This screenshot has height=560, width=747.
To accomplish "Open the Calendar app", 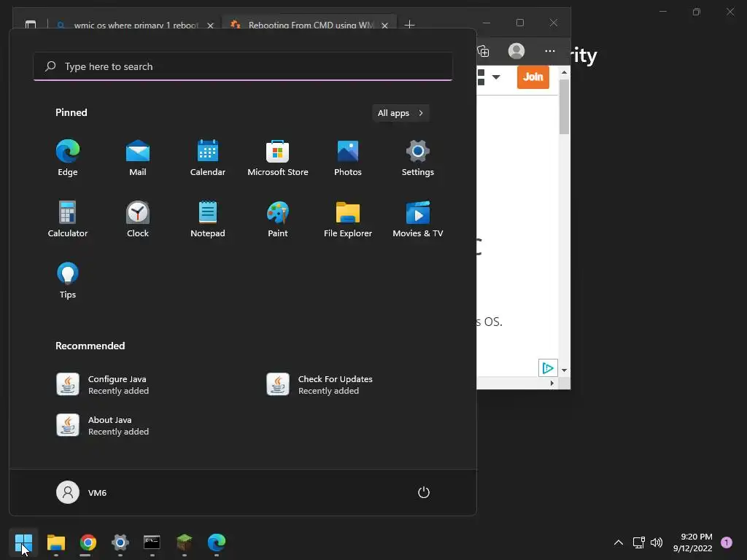I will tap(208, 158).
